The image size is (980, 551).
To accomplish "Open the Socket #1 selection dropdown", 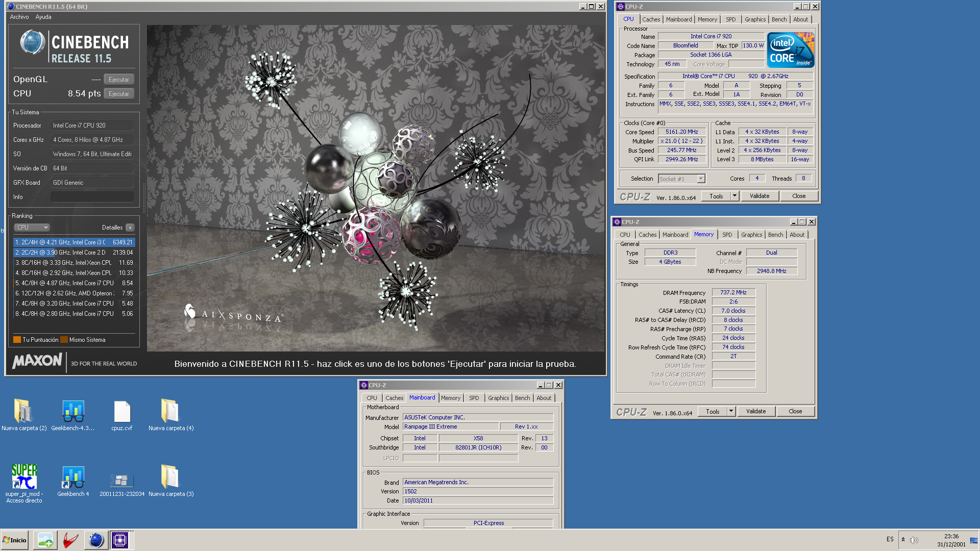I will click(681, 179).
